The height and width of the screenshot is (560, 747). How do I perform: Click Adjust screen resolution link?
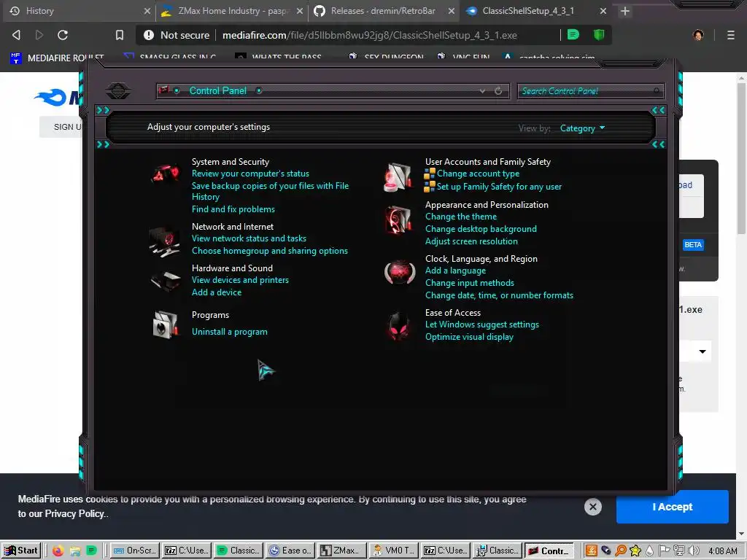pos(471,241)
